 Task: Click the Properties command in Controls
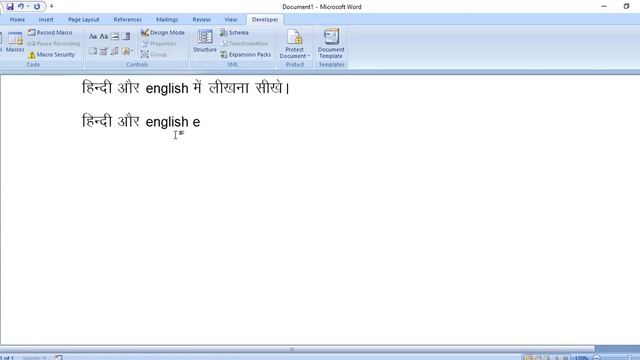tap(159, 43)
